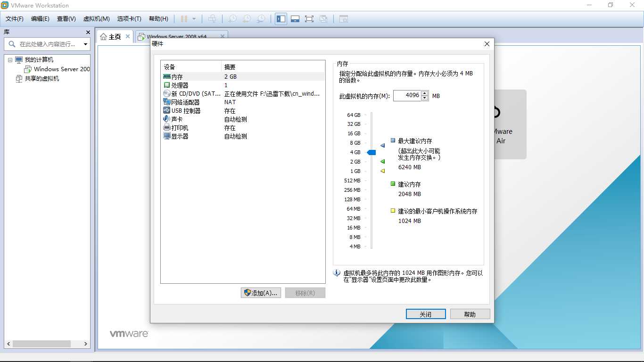This screenshot has width=644, height=362.
Task: Collapse the 我的计算机 tree node
Action: click(x=10, y=60)
